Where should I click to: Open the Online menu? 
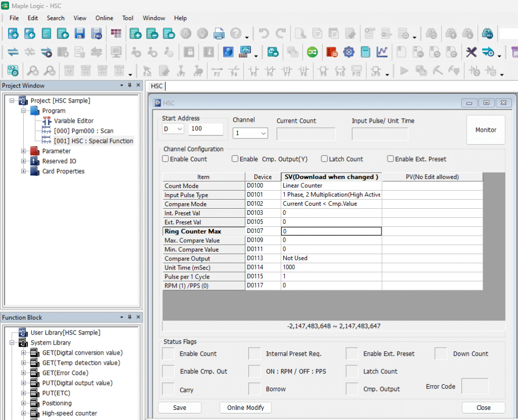(104, 18)
